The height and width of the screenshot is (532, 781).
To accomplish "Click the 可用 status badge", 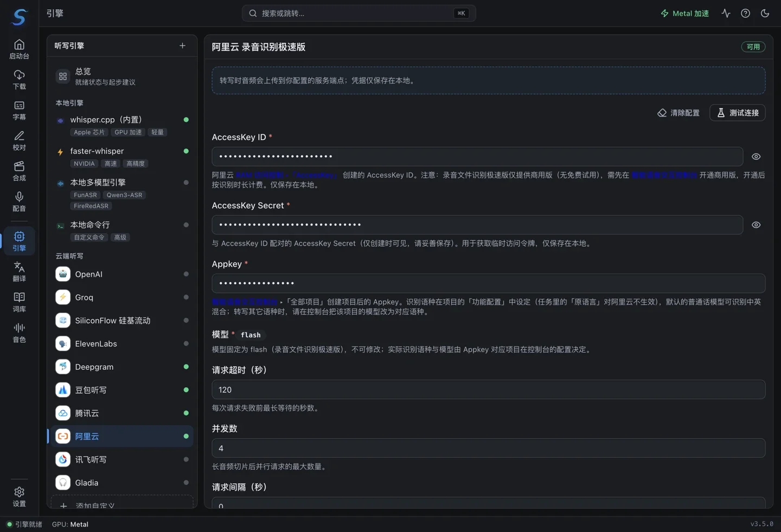I will (753, 47).
